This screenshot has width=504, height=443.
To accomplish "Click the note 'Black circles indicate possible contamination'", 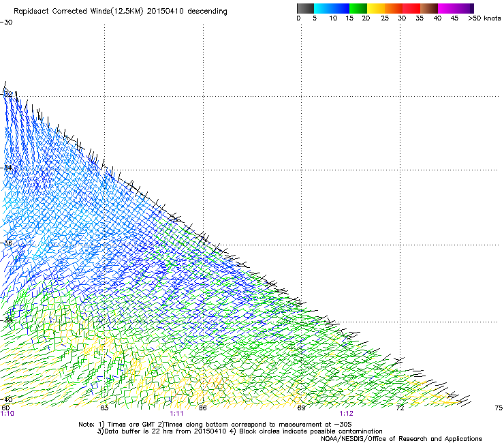I will pyautogui.click(x=311, y=431).
